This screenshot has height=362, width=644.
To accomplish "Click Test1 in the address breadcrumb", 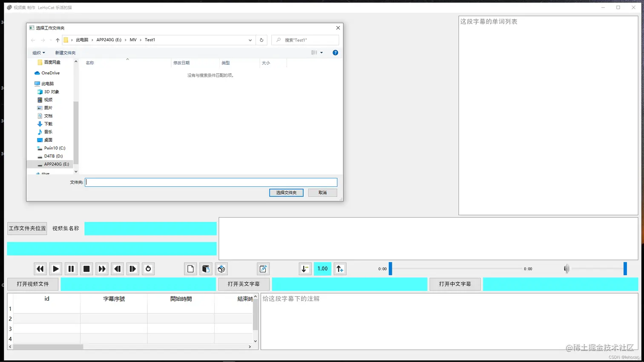I will click(x=150, y=40).
